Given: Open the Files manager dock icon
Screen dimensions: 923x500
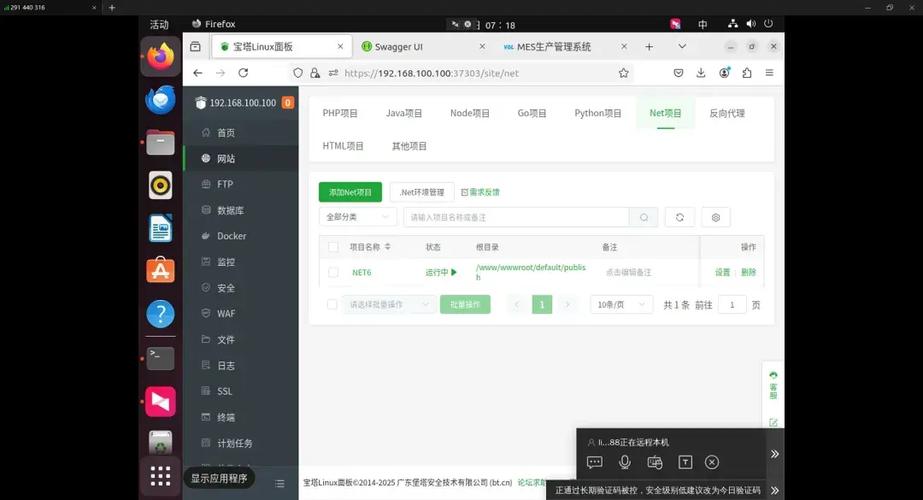Looking at the screenshot, I should point(160,143).
